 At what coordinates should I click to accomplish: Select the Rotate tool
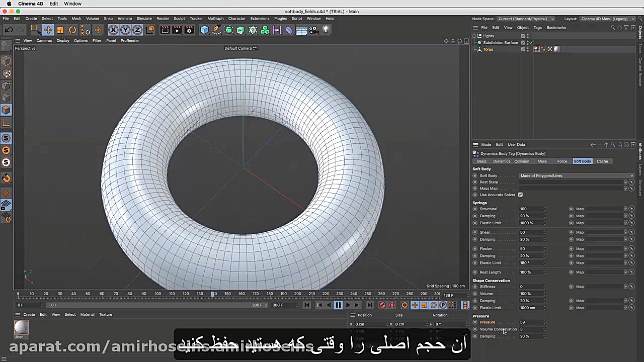tap(72, 30)
